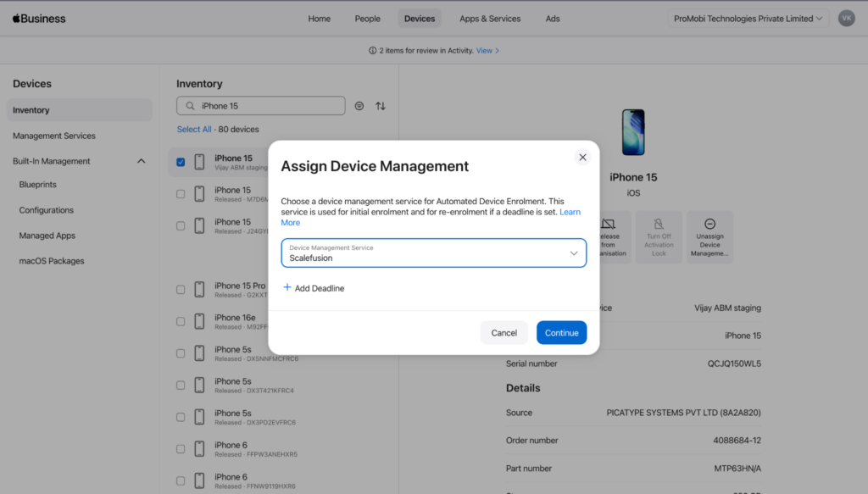Open the Devices tab

419,19
